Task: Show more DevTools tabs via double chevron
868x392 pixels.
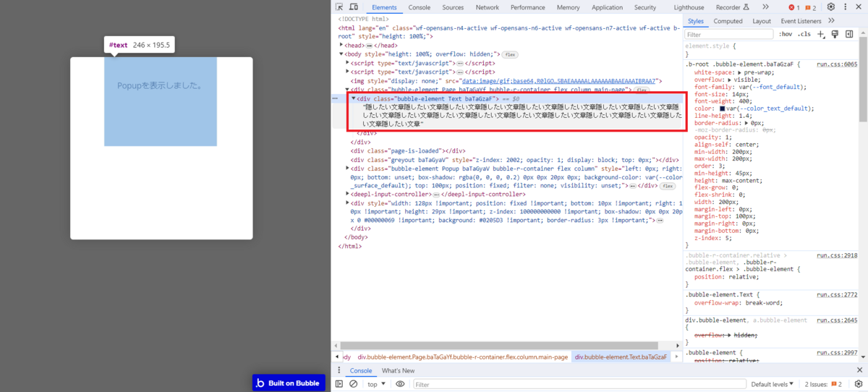Action: pyautogui.click(x=765, y=7)
